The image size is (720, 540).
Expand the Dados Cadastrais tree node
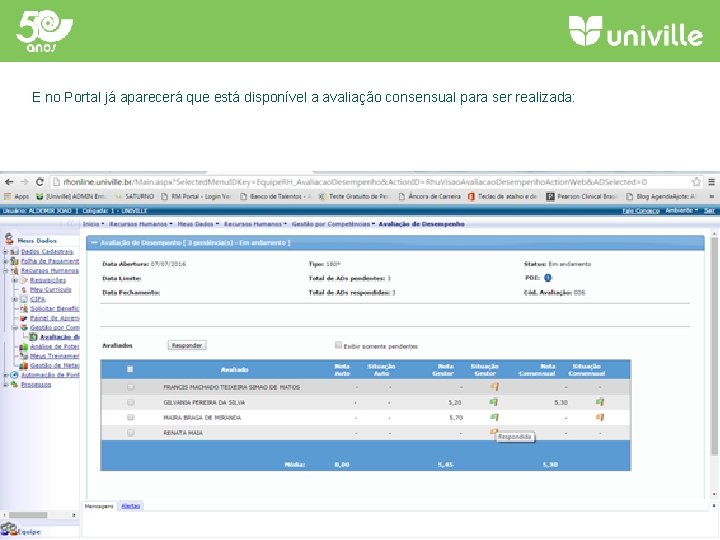pyautogui.click(x=6, y=252)
